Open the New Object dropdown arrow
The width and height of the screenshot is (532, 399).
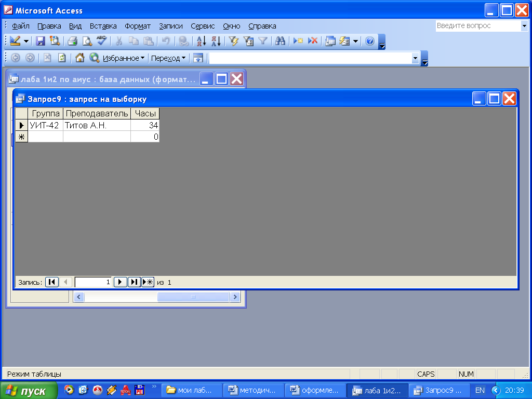[355, 42]
